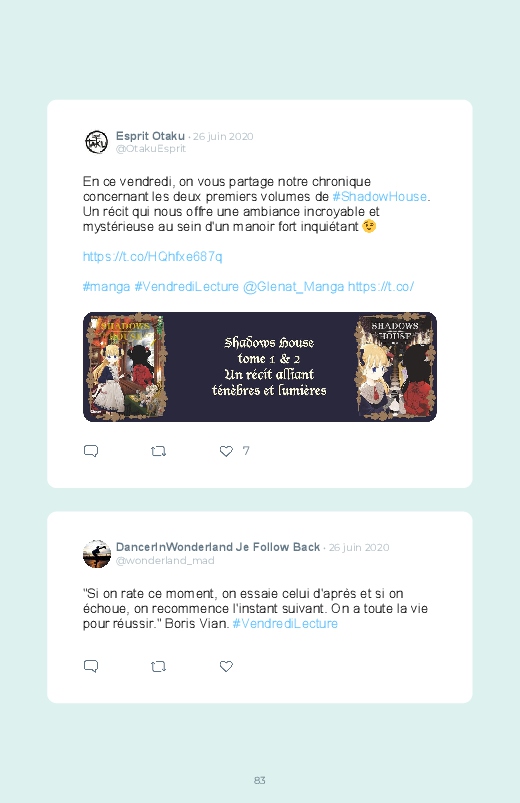Open DancerInWonderland profile avatar

click(x=96, y=554)
